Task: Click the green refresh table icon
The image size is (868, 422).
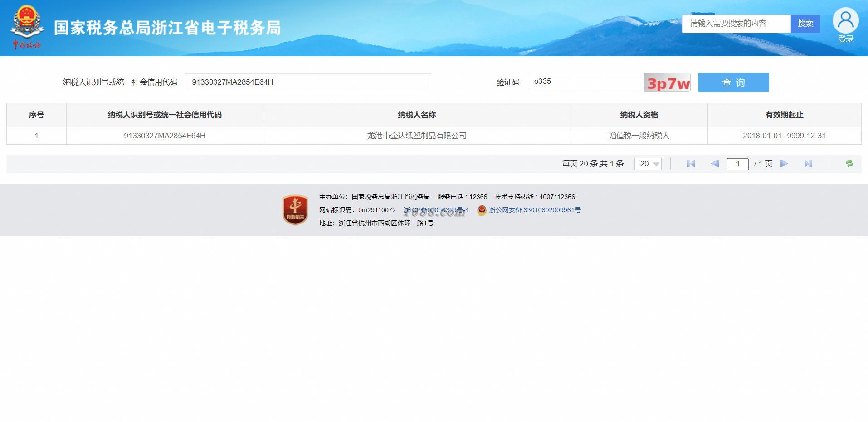Action: (849, 164)
